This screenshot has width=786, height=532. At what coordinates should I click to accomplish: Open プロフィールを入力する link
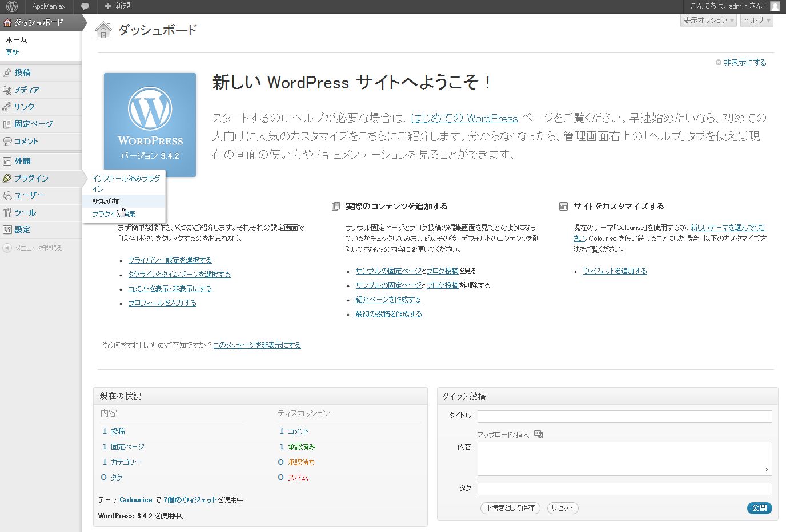(x=162, y=303)
